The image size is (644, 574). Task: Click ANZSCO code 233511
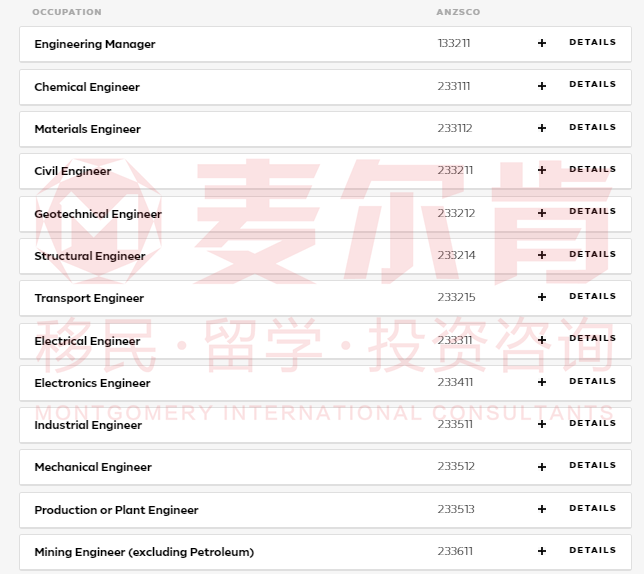point(455,424)
